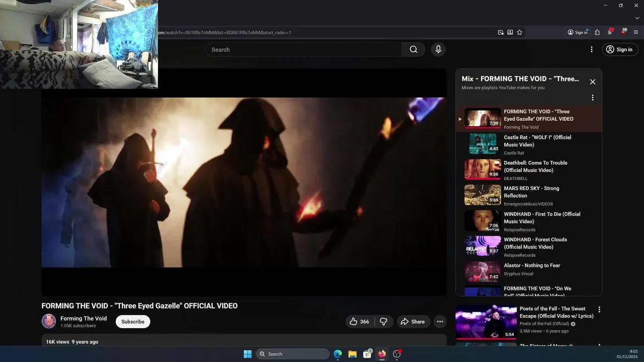Viewport: 644px width, 362px height.
Task: Click YouTube Sign in button
Action: [620, 49]
